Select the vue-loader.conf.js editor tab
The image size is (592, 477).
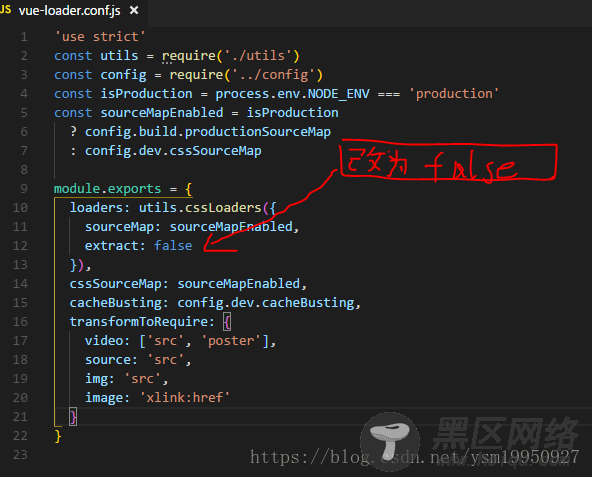[72, 11]
